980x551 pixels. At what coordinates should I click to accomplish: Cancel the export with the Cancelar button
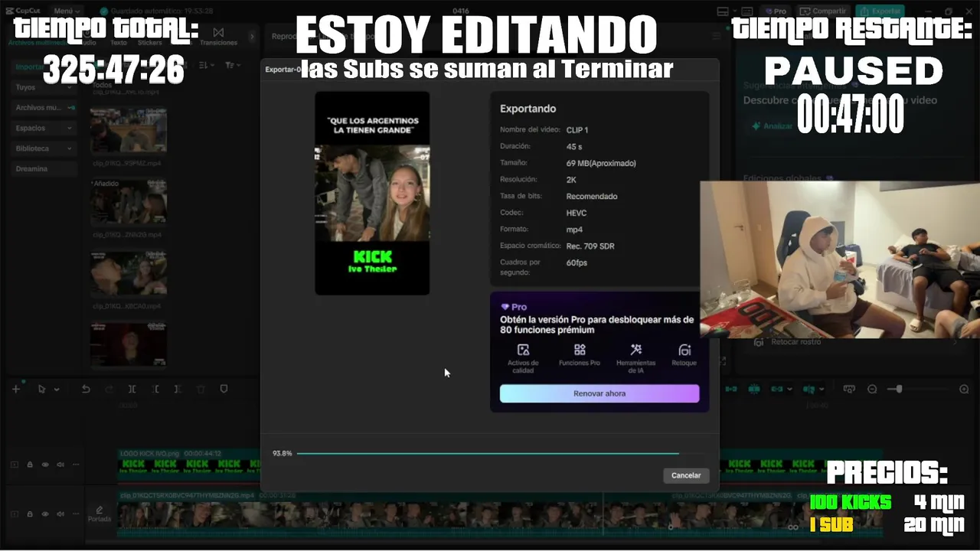point(686,475)
